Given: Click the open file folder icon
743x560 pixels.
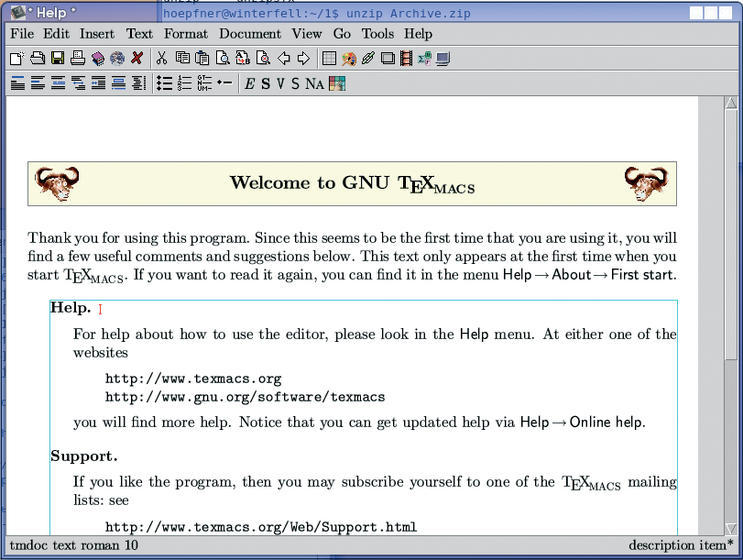Looking at the screenshot, I should [x=38, y=59].
